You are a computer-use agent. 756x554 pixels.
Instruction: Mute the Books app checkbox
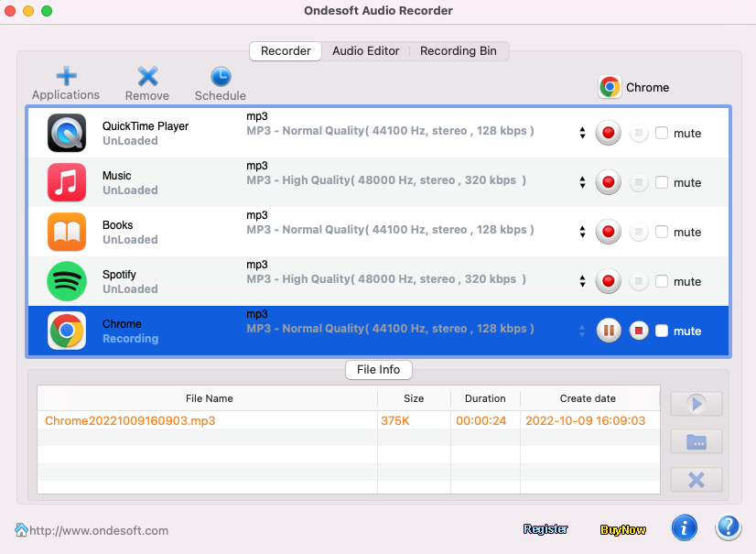click(x=662, y=232)
